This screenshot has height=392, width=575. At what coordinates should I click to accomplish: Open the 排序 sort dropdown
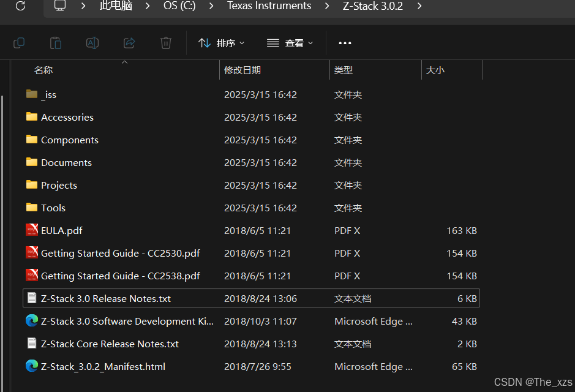(x=221, y=43)
